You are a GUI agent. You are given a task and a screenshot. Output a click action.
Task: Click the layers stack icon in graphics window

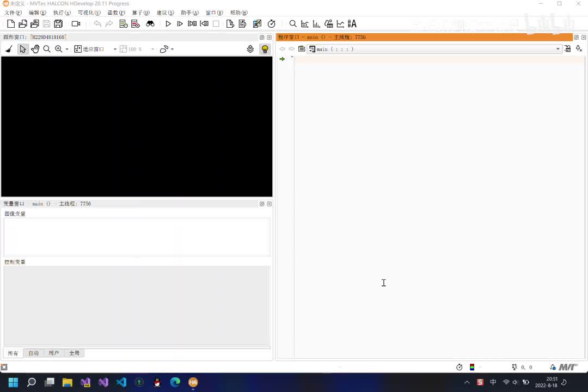point(250,49)
